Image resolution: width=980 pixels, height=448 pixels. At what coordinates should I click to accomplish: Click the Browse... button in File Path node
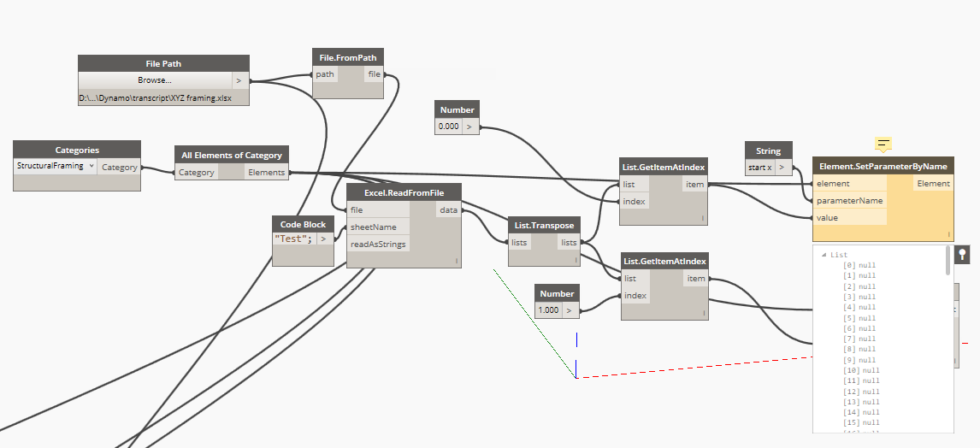click(x=155, y=80)
